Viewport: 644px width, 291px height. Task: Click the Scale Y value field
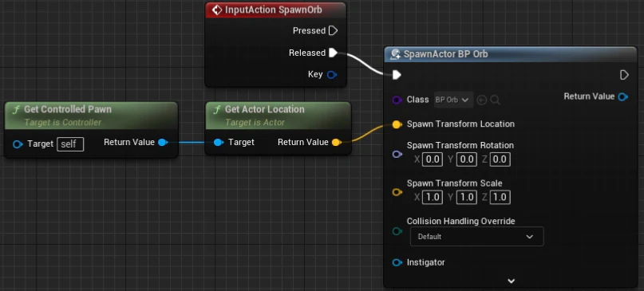coord(466,198)
